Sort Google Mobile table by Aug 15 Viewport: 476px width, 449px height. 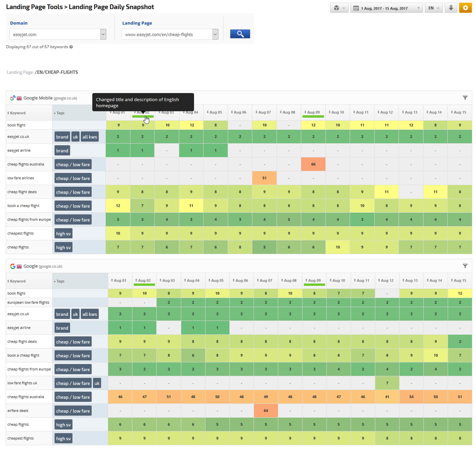point(459,112)
